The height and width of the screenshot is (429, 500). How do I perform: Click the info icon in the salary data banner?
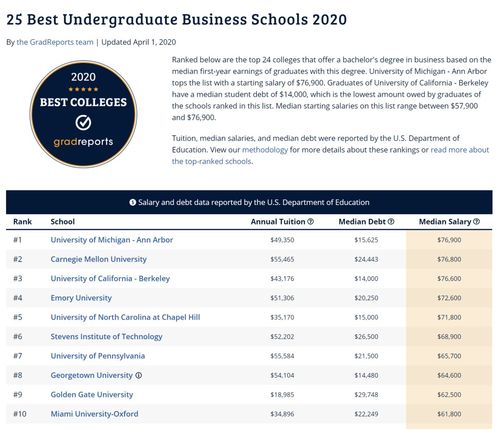point(132,202)
